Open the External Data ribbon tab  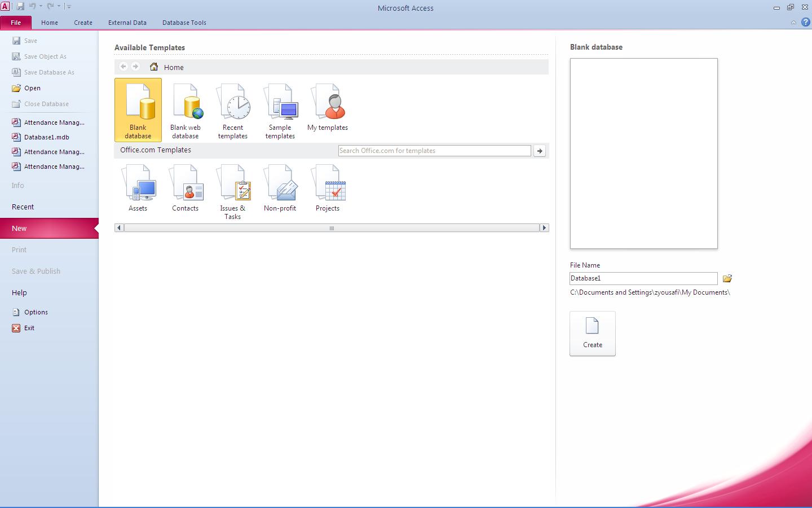(x=127, y=23)
